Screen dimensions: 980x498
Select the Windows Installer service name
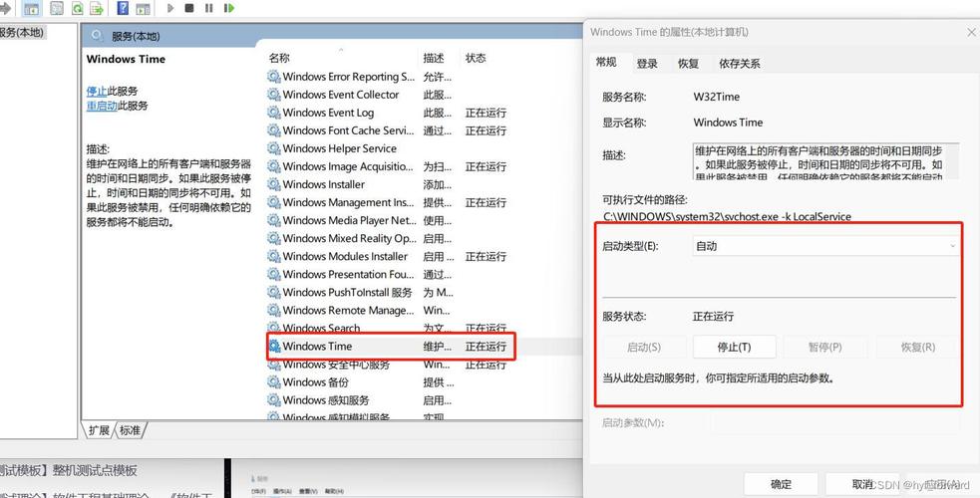pos(324,184)
